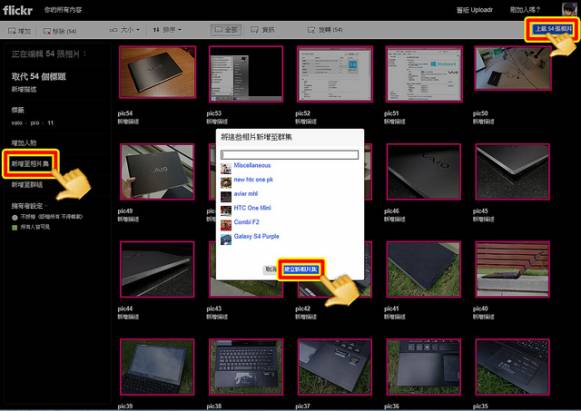Viewport: 581px width, 411px height.
Task: Click the flickr logo
Action: tap(17, 10)
